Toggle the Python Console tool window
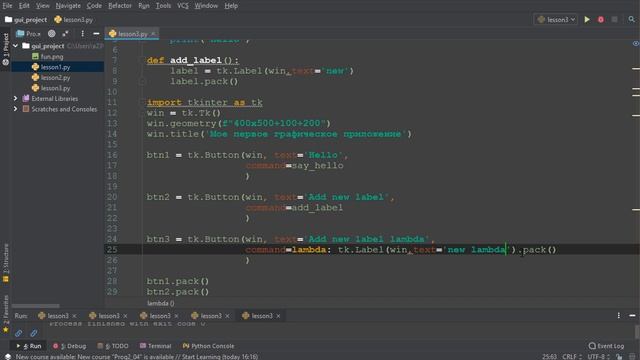Screen dimensions: 640x360 pos(208,346)
